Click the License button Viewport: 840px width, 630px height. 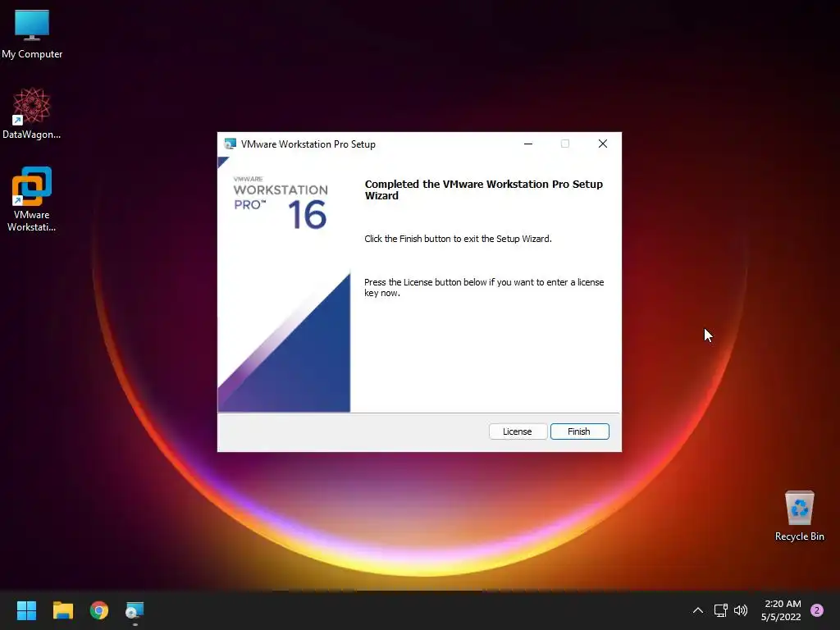518,431
